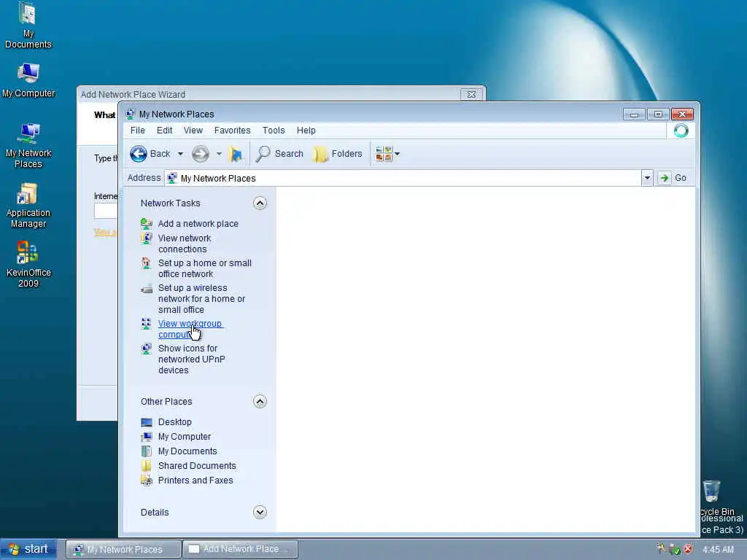
Task: Click the Printers and Faxes icon
Action: click(147, 481)
